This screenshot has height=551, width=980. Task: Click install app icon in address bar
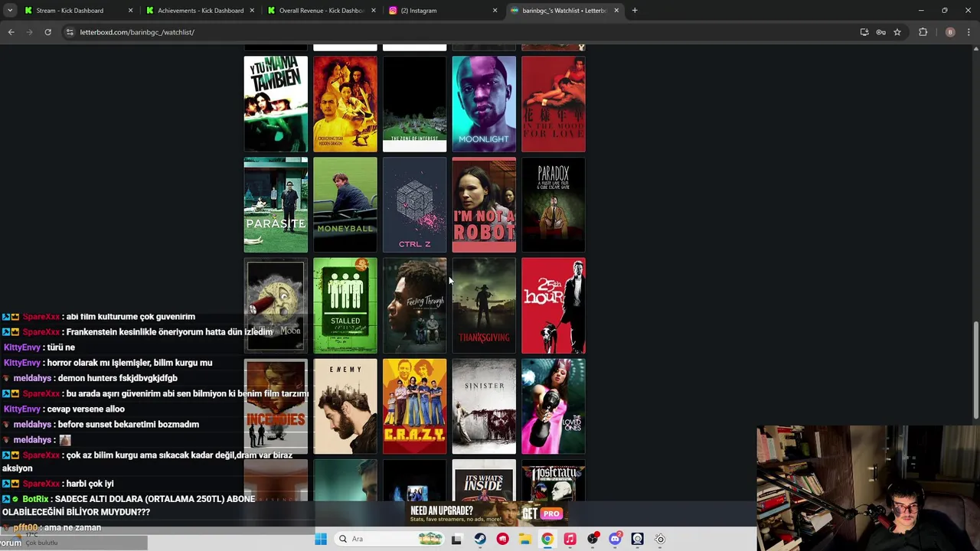pyautogui.click(x=864, y=32)
